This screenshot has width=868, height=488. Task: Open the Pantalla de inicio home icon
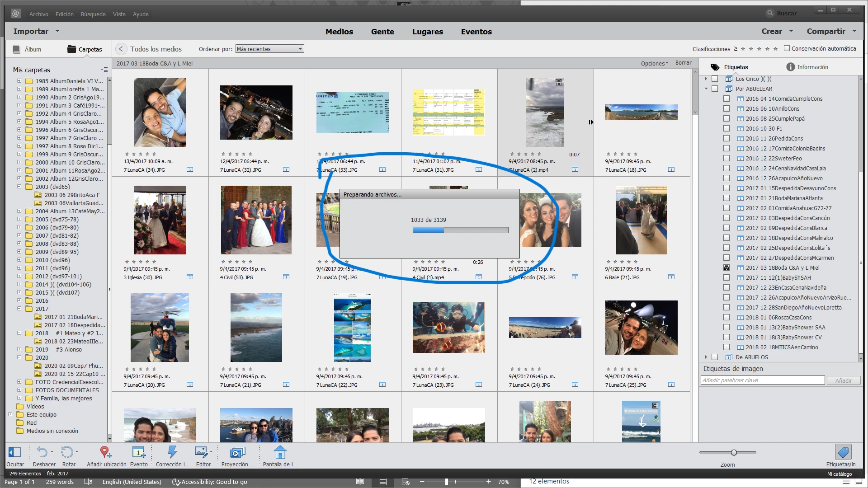[x=280, y=452]
